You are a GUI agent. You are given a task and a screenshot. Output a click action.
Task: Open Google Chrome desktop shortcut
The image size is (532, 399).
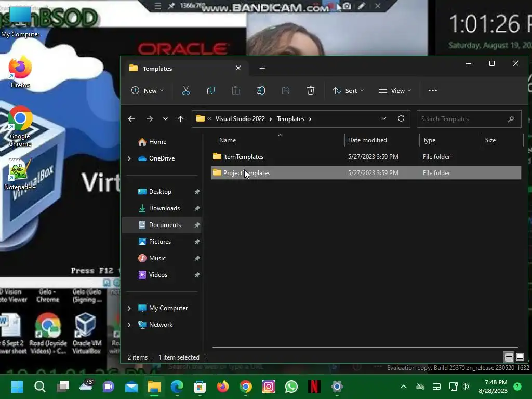click(20, 126)
